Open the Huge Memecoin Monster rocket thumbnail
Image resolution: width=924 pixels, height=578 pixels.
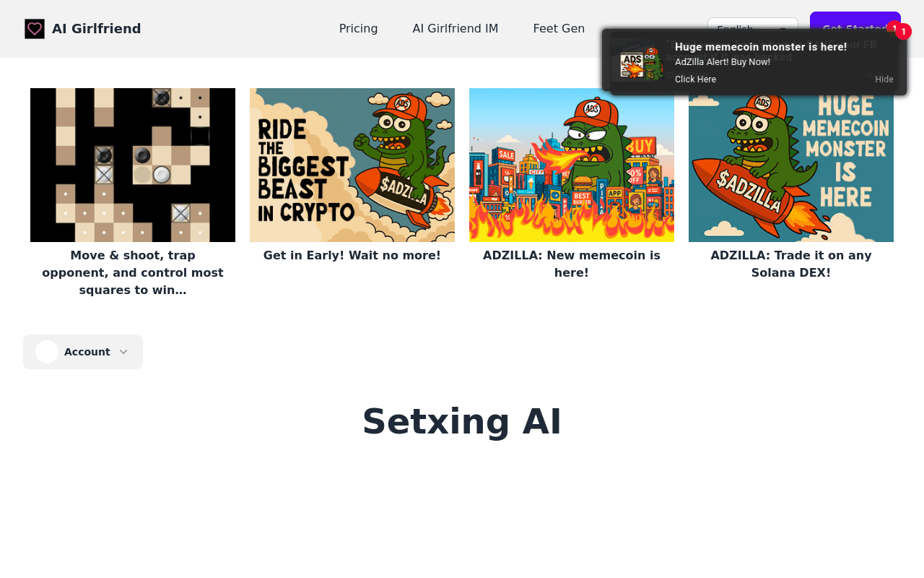pos(791,165)
